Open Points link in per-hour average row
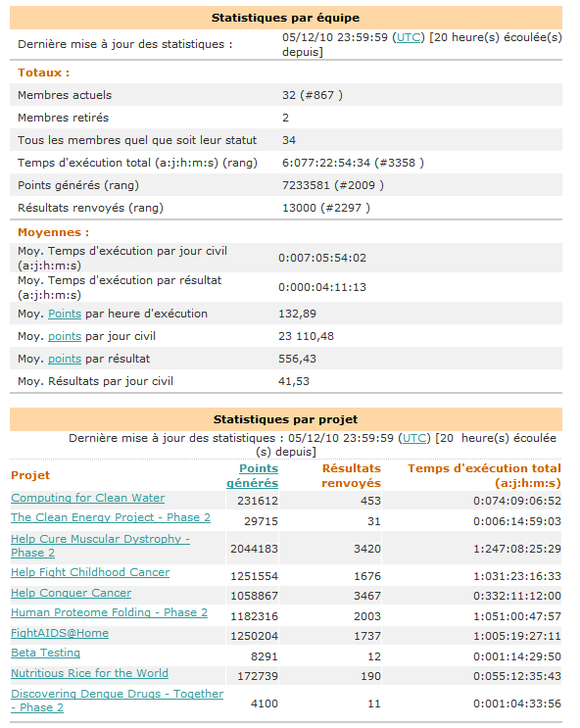 65,314
